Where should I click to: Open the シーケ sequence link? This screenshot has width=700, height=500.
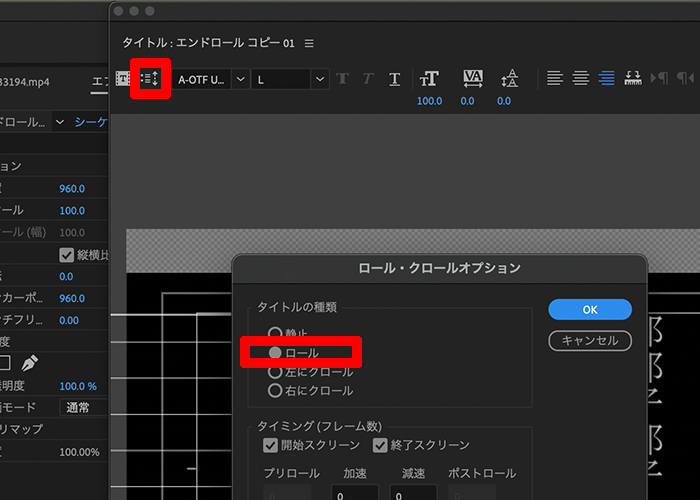(x=91, y=122)
